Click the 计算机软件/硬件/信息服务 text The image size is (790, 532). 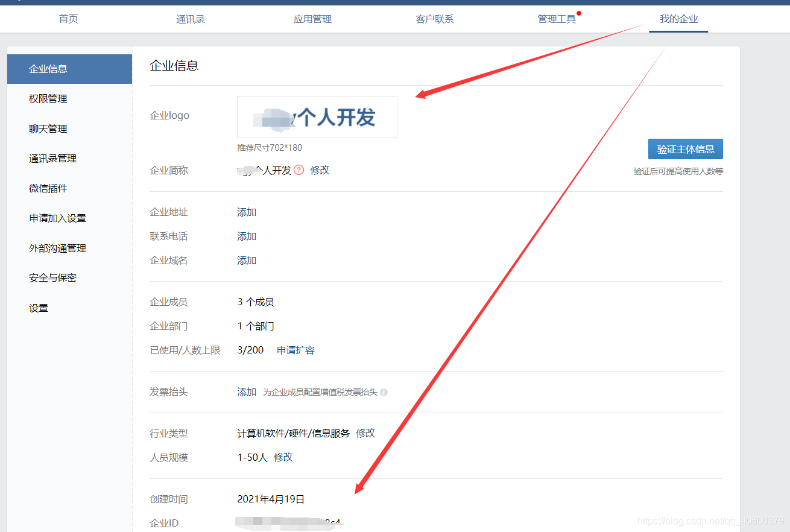[x=293, y=433]
